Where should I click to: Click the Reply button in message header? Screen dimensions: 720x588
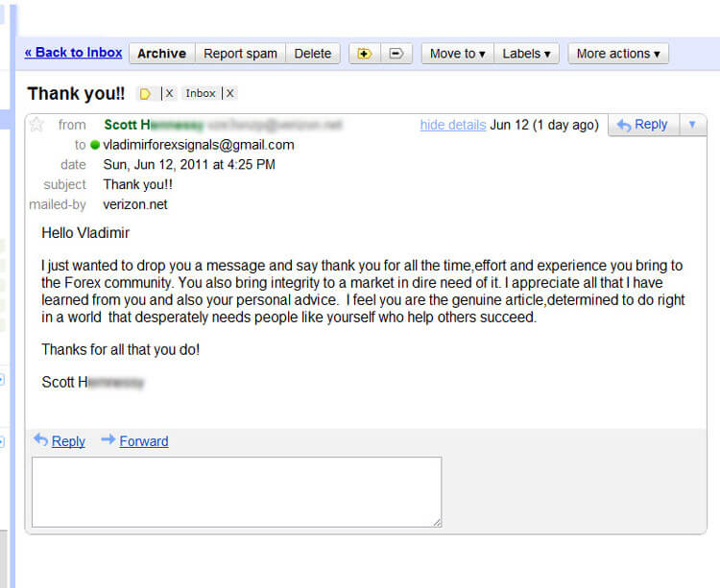(x=643, y=125)
